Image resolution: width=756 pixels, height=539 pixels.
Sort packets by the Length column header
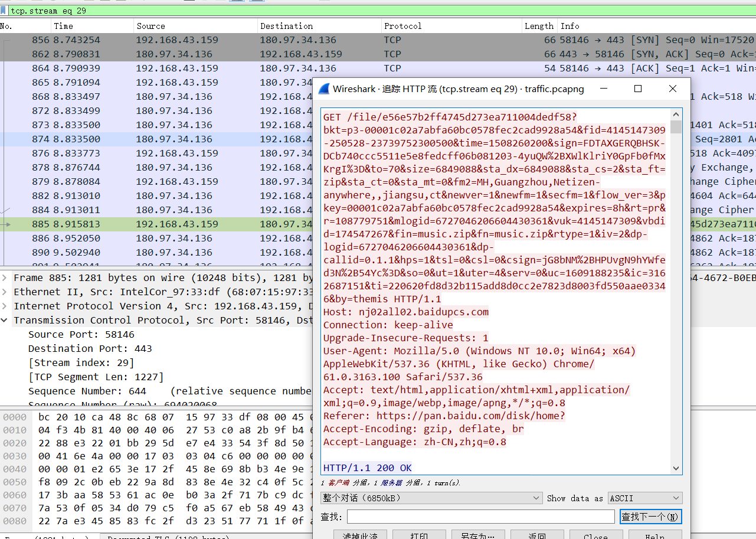[539, 26]
